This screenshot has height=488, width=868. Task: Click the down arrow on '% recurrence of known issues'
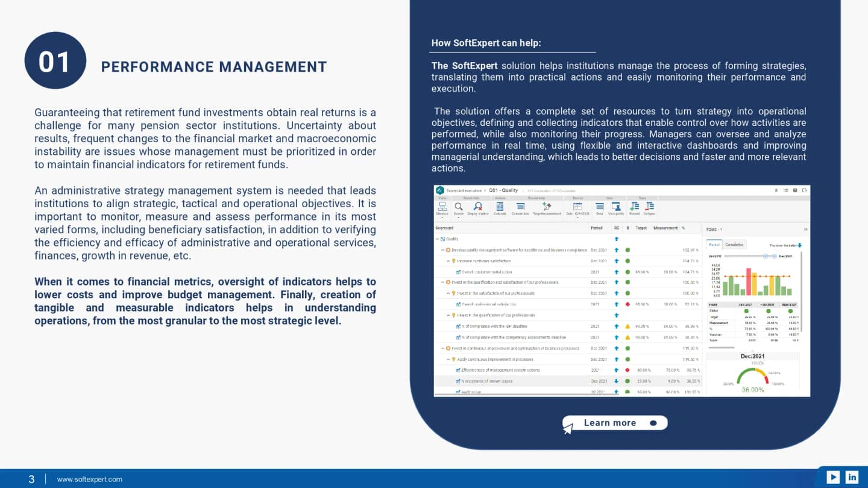coord(617,381)
